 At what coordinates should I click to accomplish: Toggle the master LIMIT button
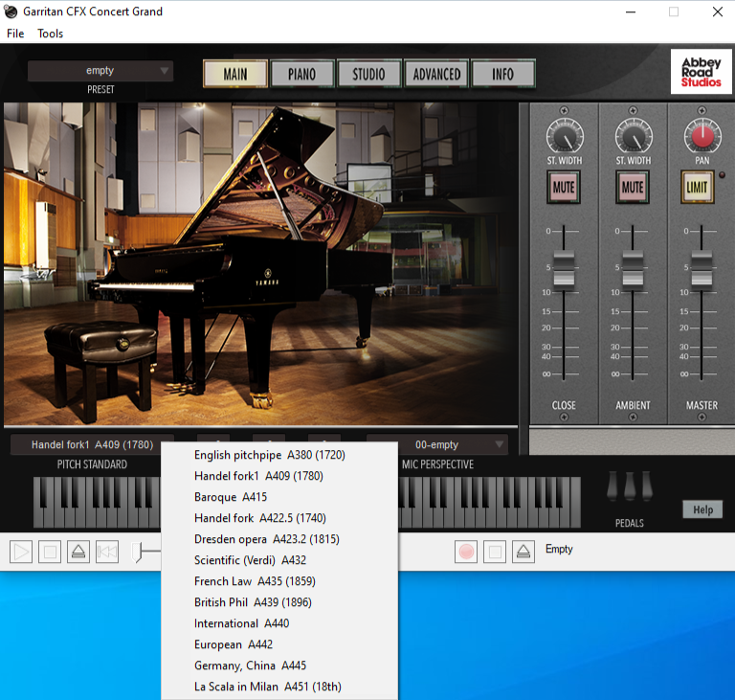(x=698, y=187)
